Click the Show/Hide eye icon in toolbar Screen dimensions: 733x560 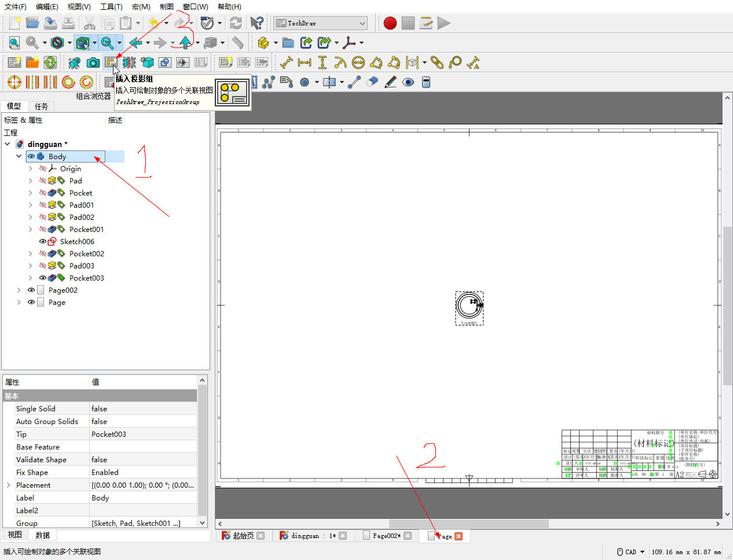pos(408,82)
